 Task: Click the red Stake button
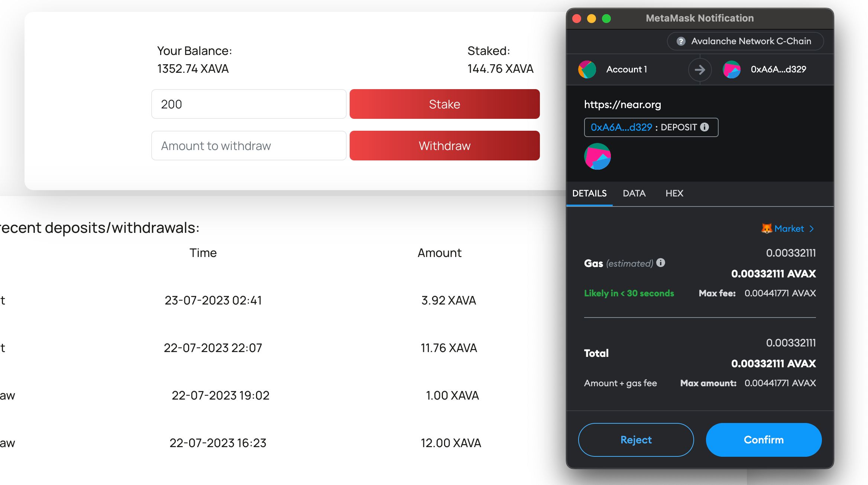(444, 104)
